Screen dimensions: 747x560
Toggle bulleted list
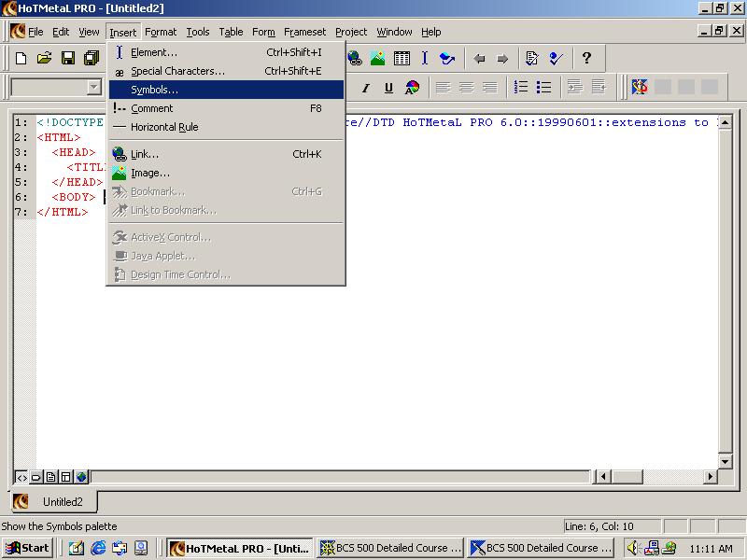coord(543,88)
